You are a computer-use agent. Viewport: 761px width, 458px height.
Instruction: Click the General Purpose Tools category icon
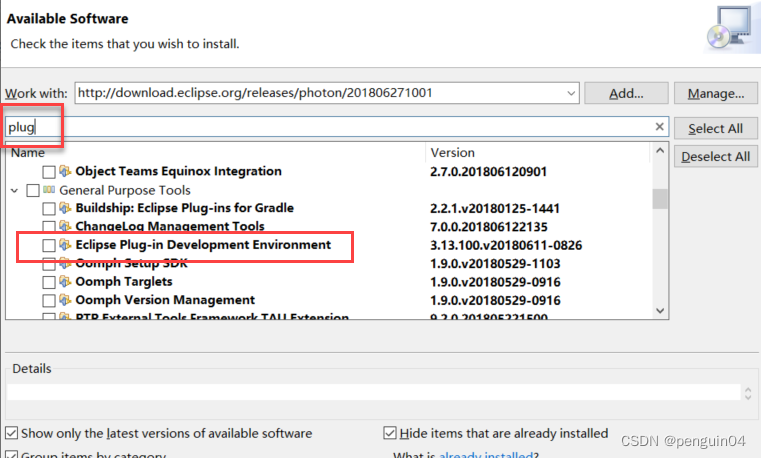coord(49,190)
